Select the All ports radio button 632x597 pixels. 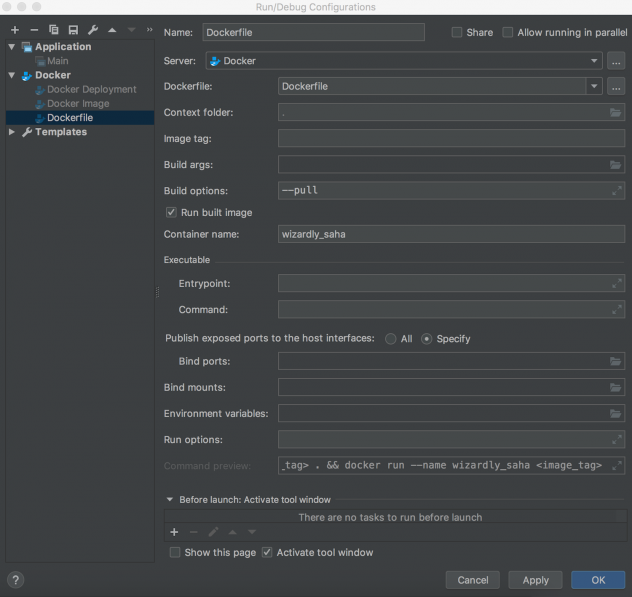point(391,339)
